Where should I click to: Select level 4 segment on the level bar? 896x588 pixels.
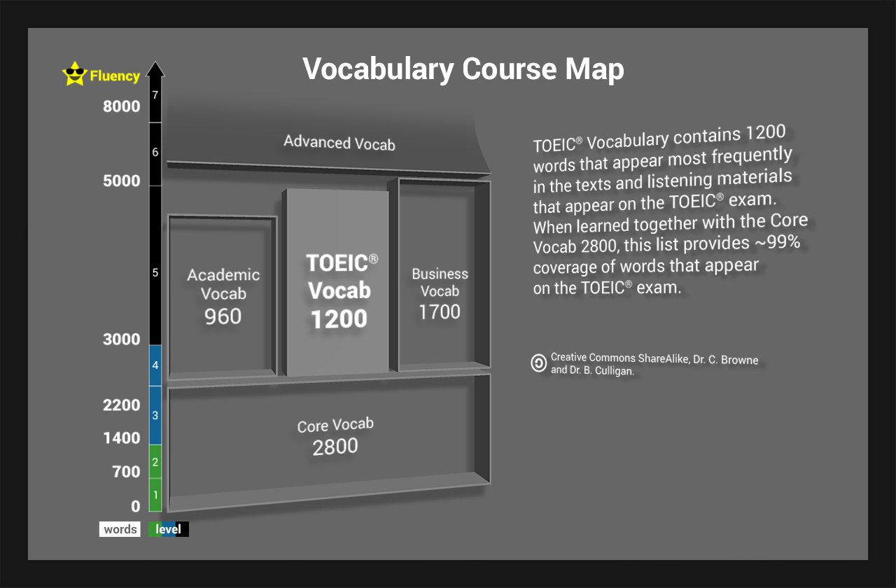click(x=155, y=365)
